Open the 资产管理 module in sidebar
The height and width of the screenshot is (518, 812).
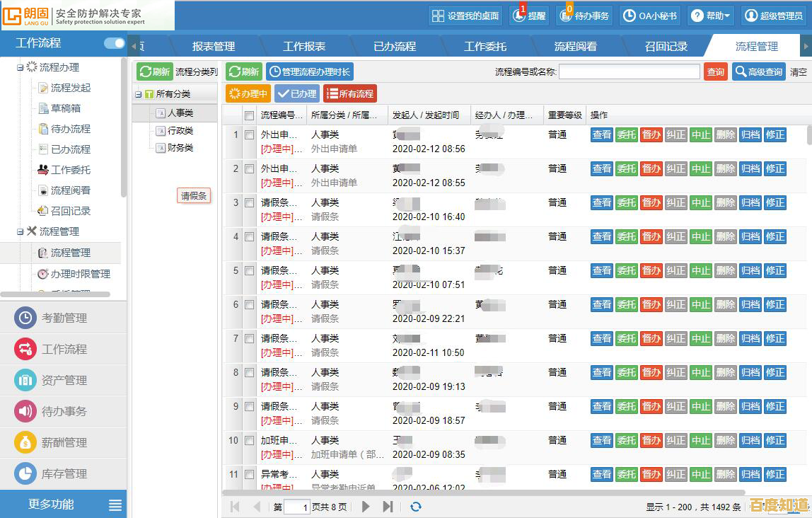click(x=64, y=380)
